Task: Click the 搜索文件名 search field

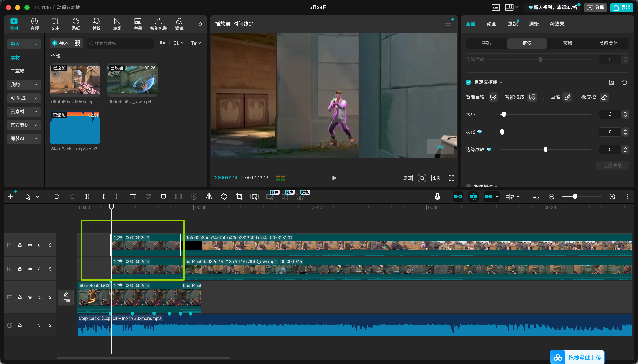Action: [120, 43]
